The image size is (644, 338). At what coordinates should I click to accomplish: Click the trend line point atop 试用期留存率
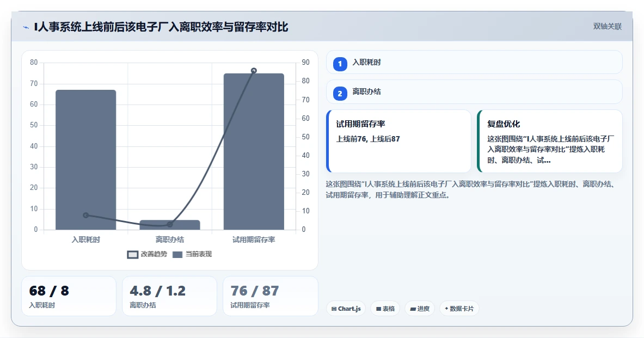(x=254, y=71)
